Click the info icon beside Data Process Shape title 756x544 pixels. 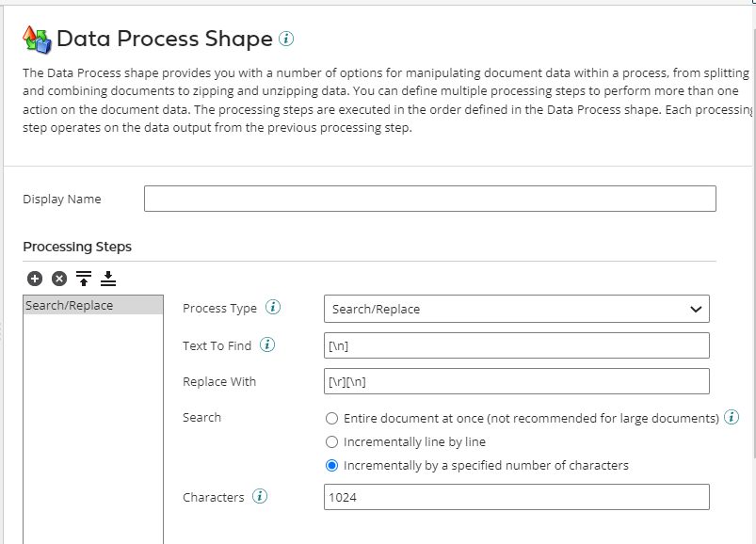[x=287, y=39]
